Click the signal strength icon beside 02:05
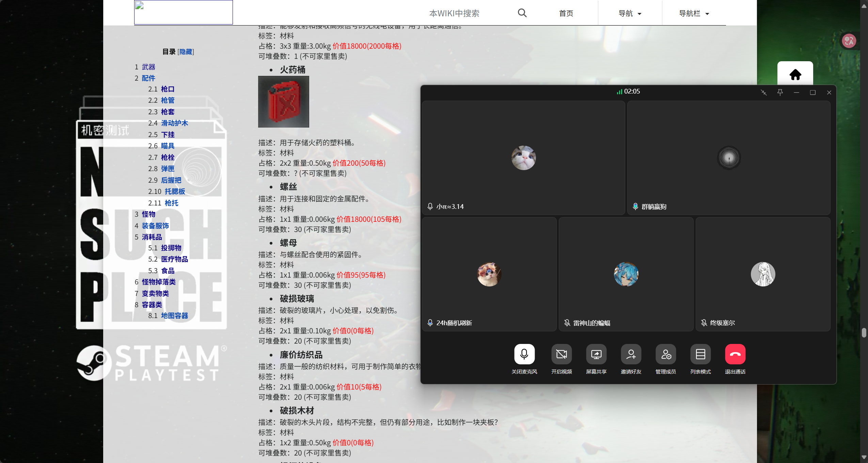This screenshot has width=868, height=463. coord(619,92)
